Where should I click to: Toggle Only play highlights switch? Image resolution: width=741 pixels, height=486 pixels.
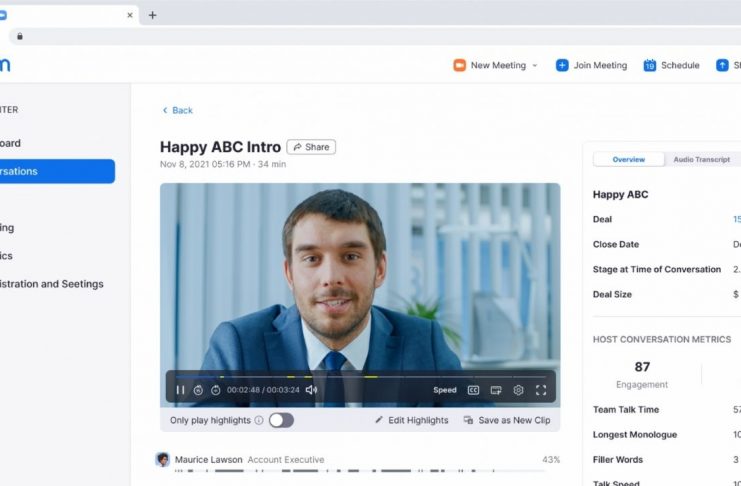pyautogui.click(x=281, y=420)
